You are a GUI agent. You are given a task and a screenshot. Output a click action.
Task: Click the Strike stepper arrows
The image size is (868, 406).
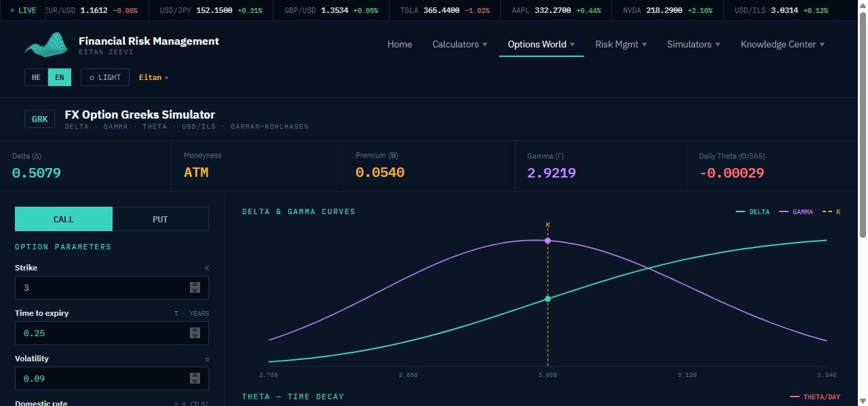[195, 287]
